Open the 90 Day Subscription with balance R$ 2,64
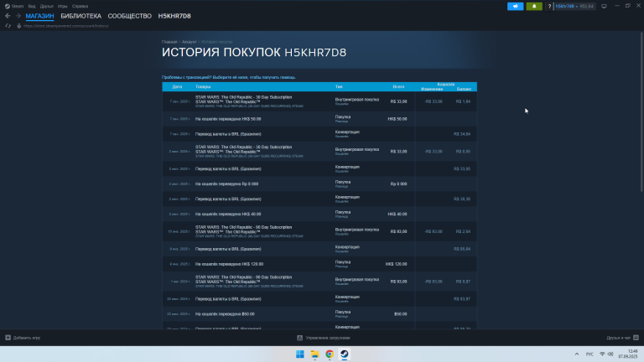The height and width of the screenshot is (362, 644). click(x=319, y=231)
